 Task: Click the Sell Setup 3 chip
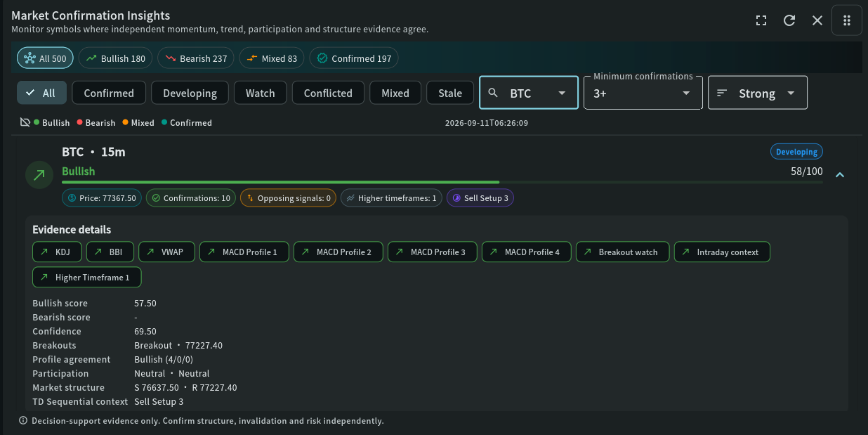tap(480, 198)
